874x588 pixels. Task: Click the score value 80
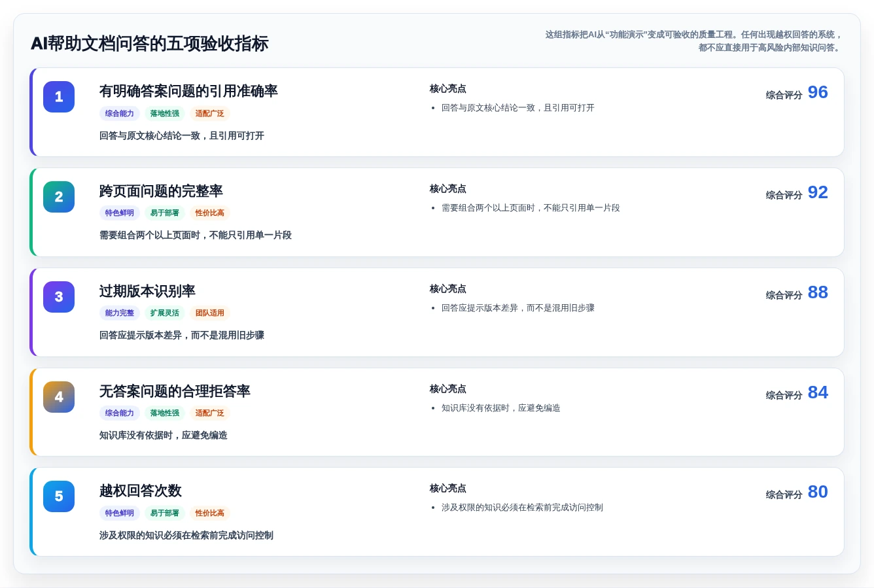pos(818,492)
